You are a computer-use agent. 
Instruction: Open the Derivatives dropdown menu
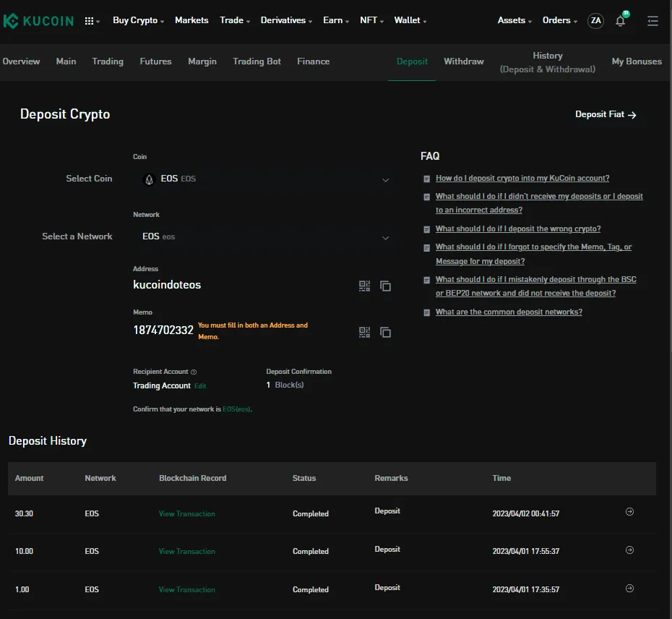coord(286,20)
